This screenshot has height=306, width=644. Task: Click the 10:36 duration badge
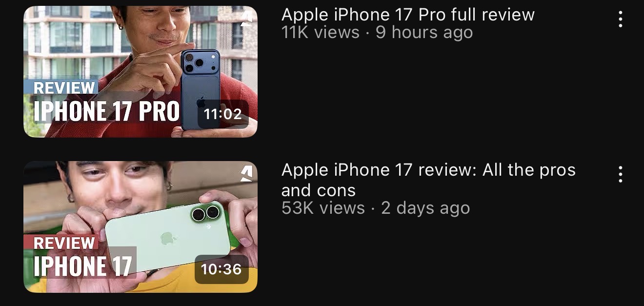[x=221, y=269]
